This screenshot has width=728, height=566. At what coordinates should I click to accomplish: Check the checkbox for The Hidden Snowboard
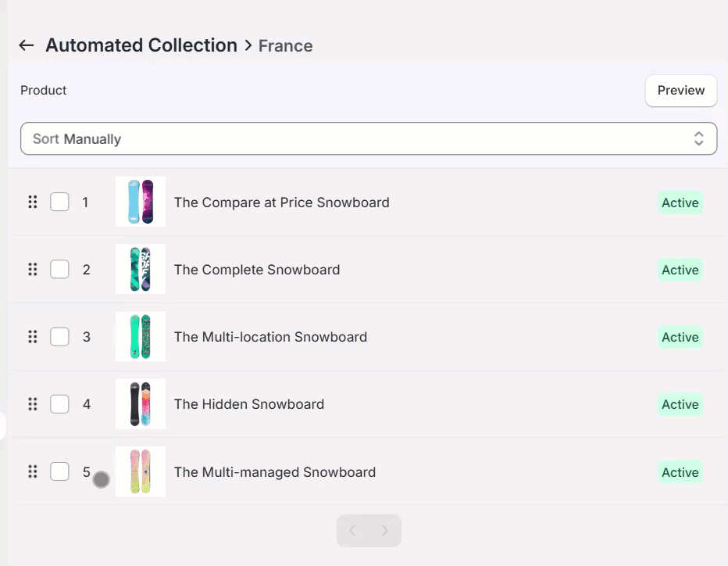pyautogui.click(x=59, y=404)
